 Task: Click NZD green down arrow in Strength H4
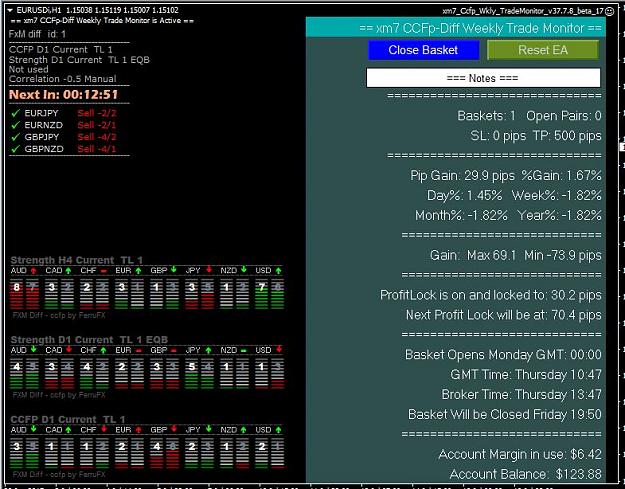[244, 270]
